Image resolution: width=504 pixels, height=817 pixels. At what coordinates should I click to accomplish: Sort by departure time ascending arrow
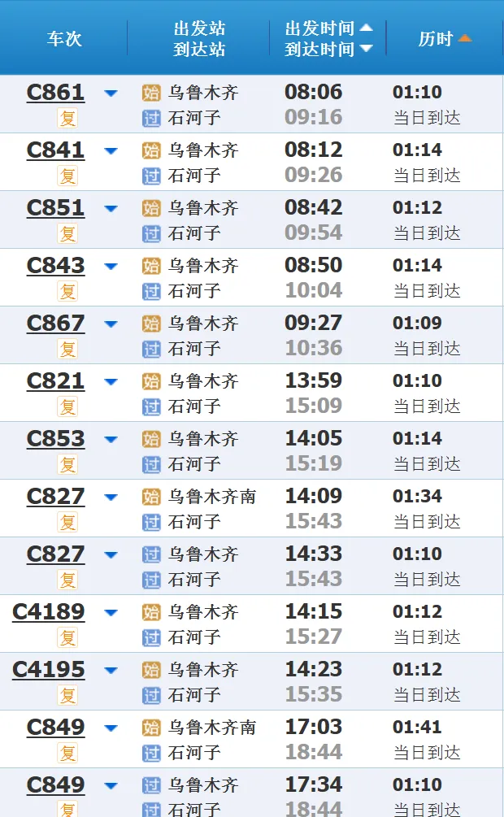coord(366,28)
